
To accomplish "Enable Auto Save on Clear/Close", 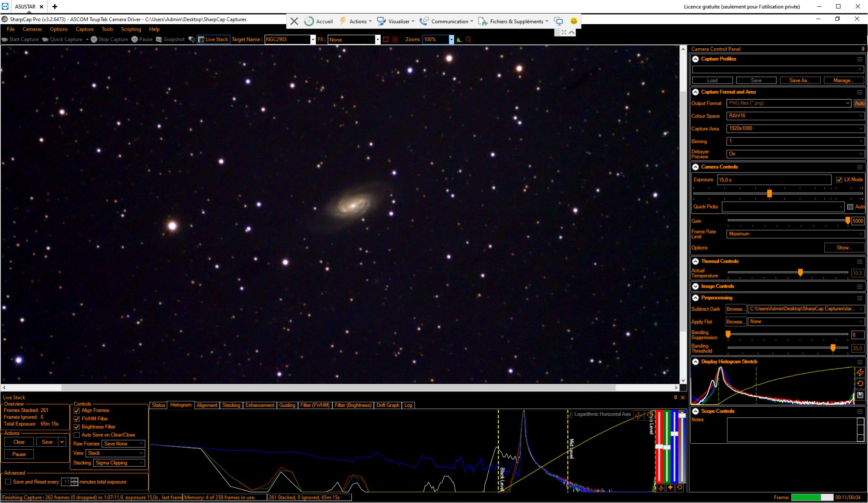I will (77, 435).
